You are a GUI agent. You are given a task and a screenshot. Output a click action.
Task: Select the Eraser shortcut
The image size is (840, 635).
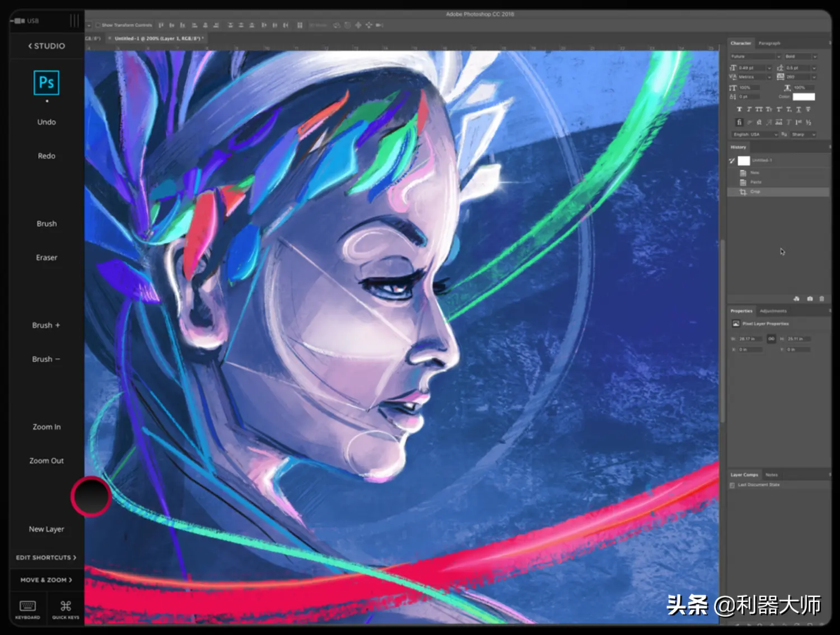tap(46, 258)
